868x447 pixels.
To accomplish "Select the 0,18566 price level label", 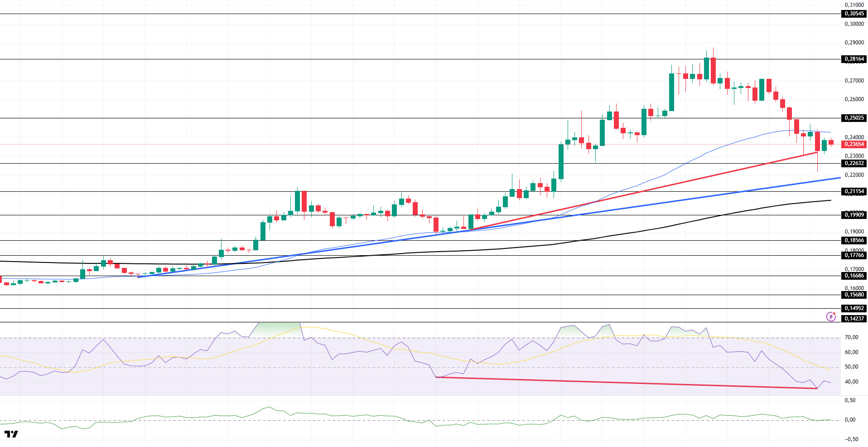I will coord(854,240).
